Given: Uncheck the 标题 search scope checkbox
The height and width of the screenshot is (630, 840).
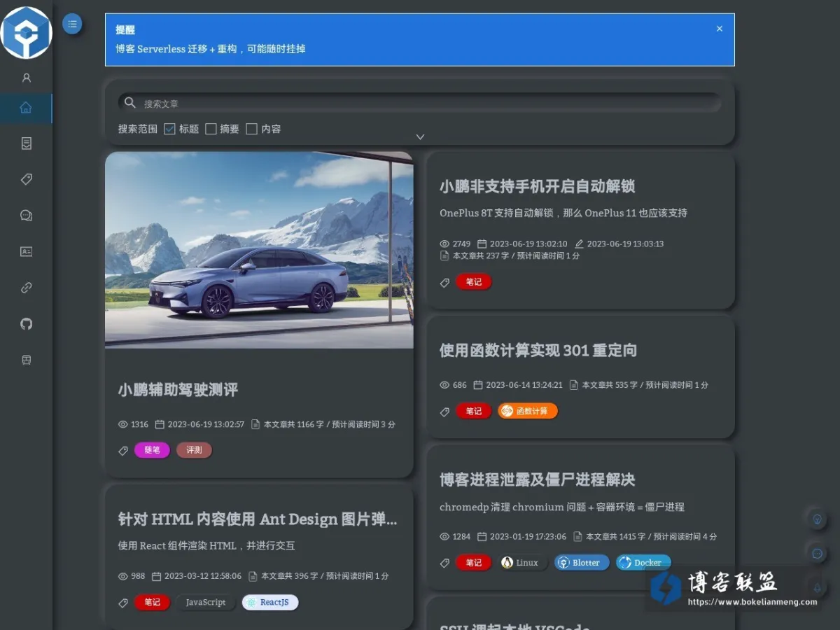Looking at the screenshot, I should click(x=169, y=129).
